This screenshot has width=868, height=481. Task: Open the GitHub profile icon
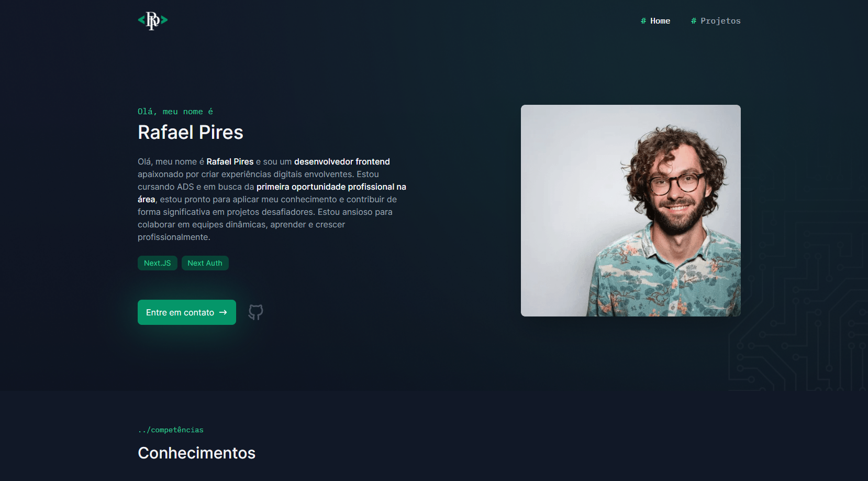point(255,312)
